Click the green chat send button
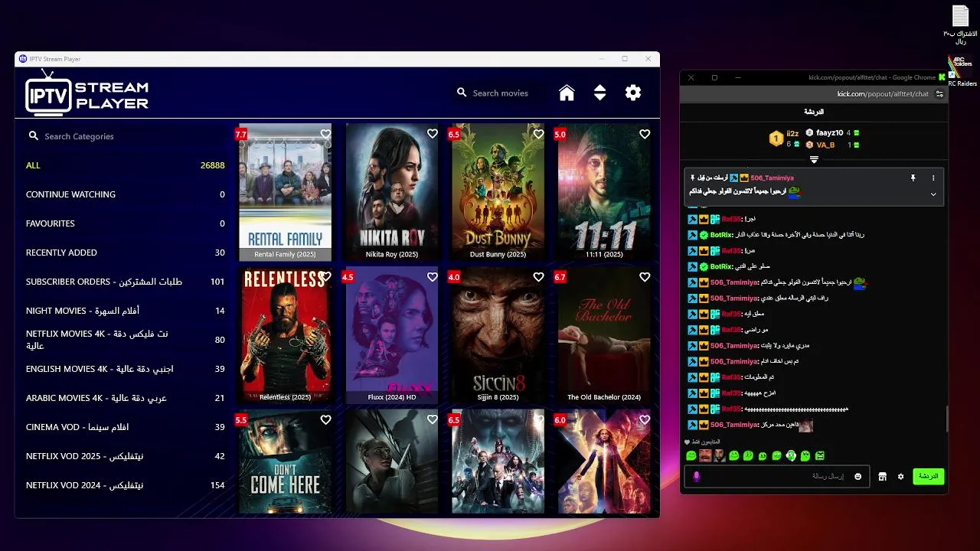The height and width of the screenshot is (551, 980). 928,476
